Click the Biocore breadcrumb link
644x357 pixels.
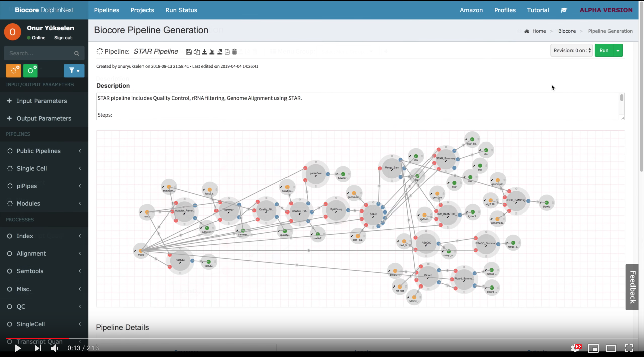coord(566,31)
